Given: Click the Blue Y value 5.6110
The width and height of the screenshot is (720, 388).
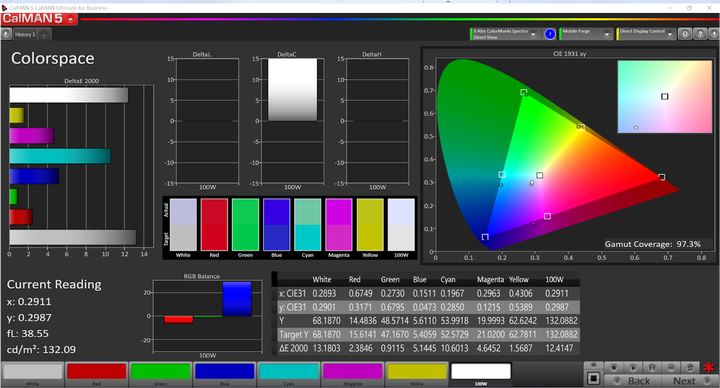Looking at the screenshot, I should (424, 321).
